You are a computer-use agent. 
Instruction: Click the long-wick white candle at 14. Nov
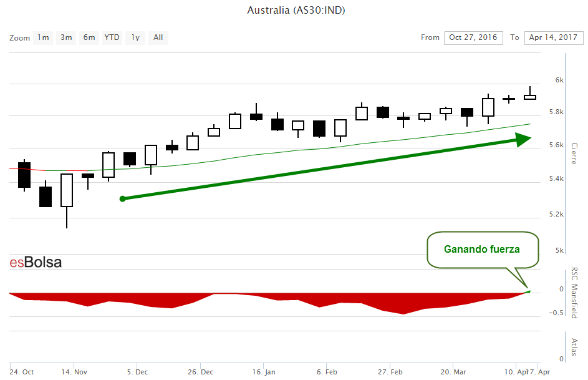(x=67, y=190)
